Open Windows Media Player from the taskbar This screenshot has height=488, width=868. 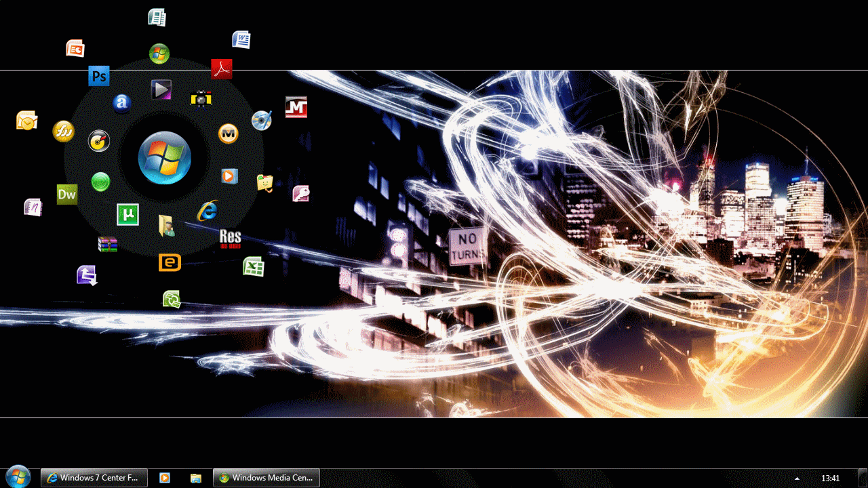tap(164, 477)
